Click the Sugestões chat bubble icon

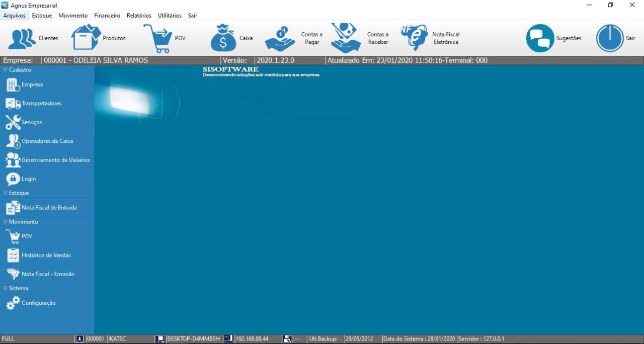(540, 38)
